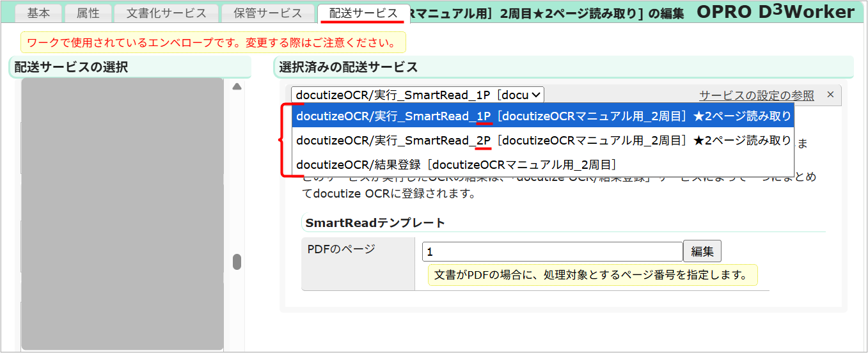Click the SmartReadテンプレート section title
This screenshot has height=353, width=868.
[375, 223]
